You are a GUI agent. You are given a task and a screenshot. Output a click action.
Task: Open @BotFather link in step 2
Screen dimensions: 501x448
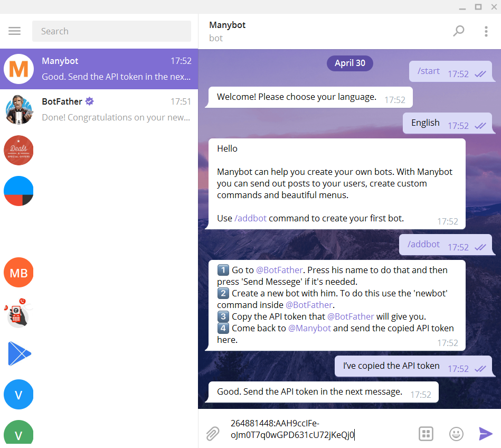click(x=309, y=305)
